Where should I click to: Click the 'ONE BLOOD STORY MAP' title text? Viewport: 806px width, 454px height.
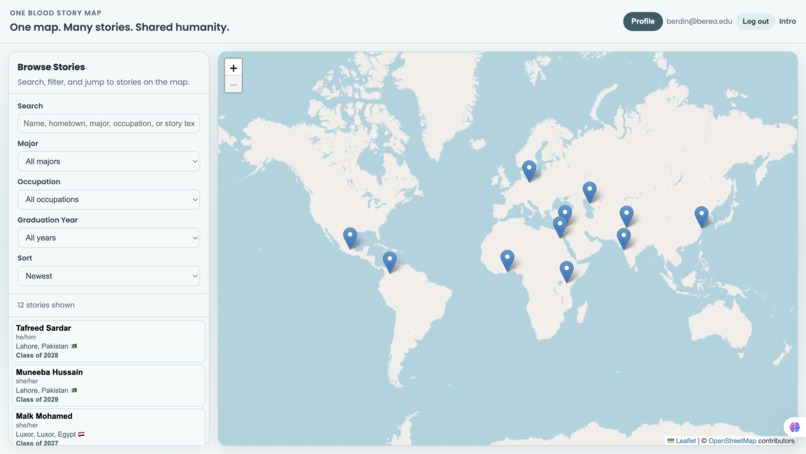coord(56,12)
